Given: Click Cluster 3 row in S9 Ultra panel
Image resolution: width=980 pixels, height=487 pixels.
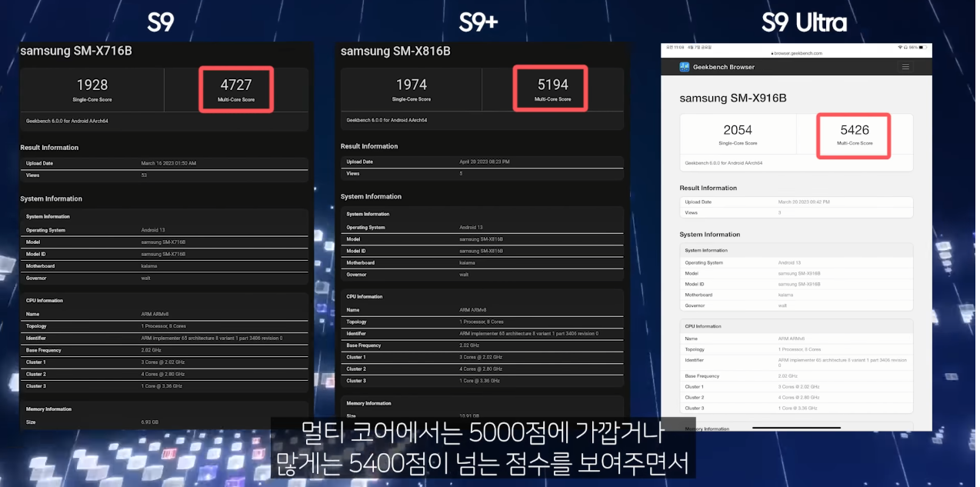Looking at the screenshot, I should (796, 408).
